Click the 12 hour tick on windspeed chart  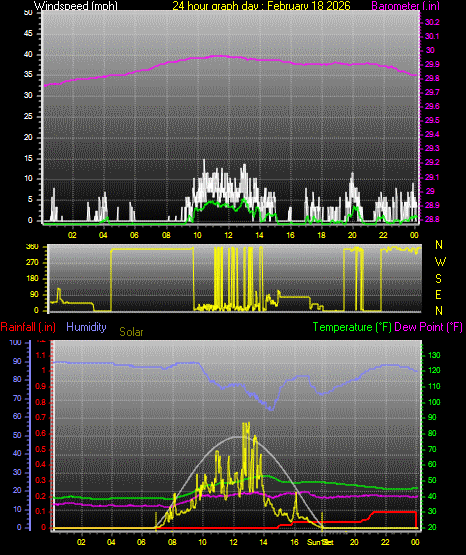(x=228, y=235)
